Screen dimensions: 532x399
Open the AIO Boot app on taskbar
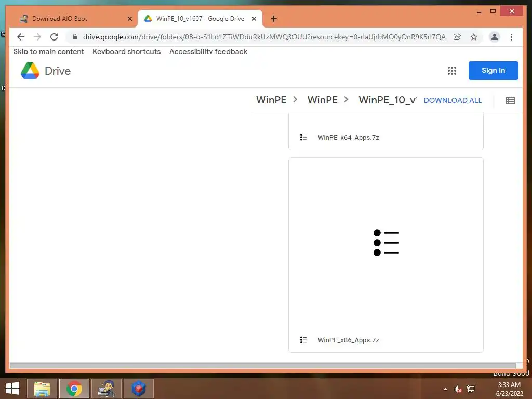pos(106,389)
